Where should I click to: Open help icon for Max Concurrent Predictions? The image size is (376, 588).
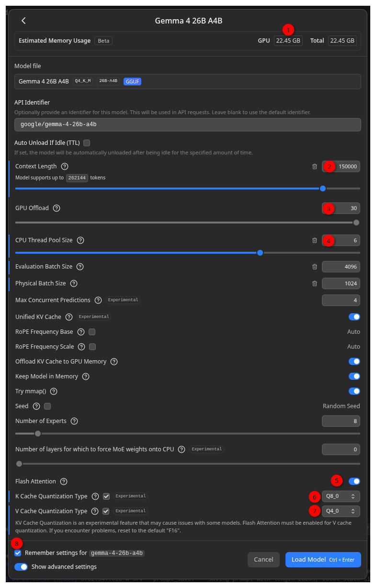tap(98, 300)
